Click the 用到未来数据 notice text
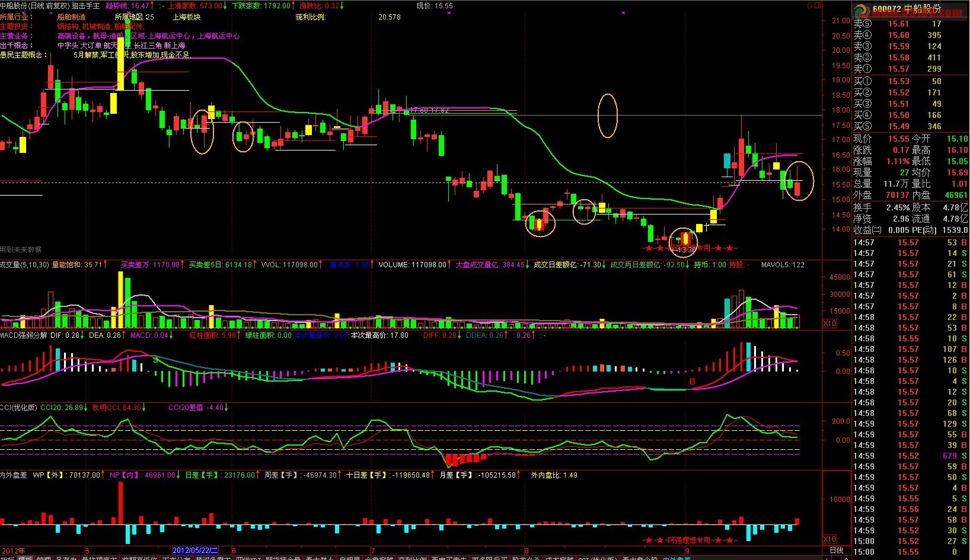Viewport: 970px width, 560px height. [x=21, y=249]
